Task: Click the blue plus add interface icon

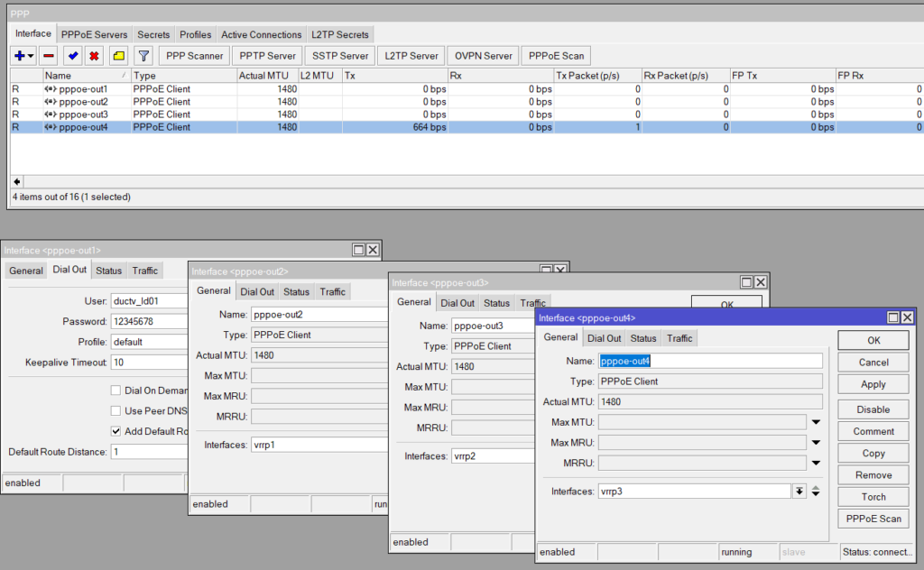Action: (19, 56)
